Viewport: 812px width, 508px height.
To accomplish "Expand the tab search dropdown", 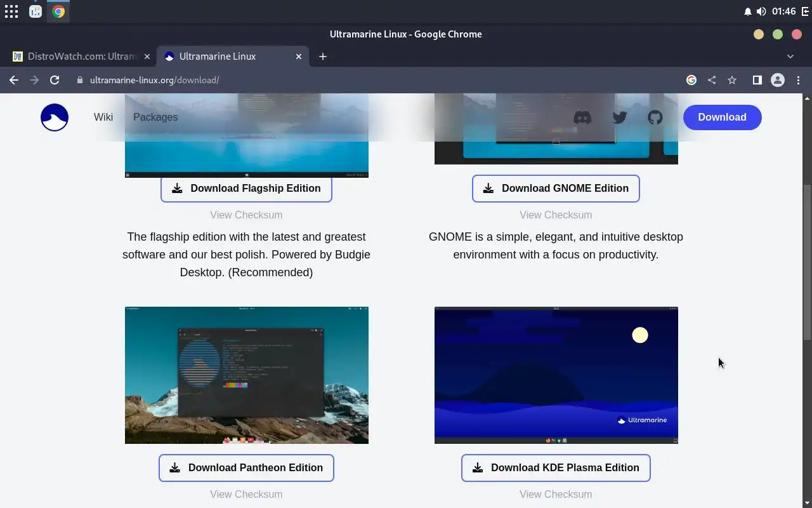I will [790, 57].
